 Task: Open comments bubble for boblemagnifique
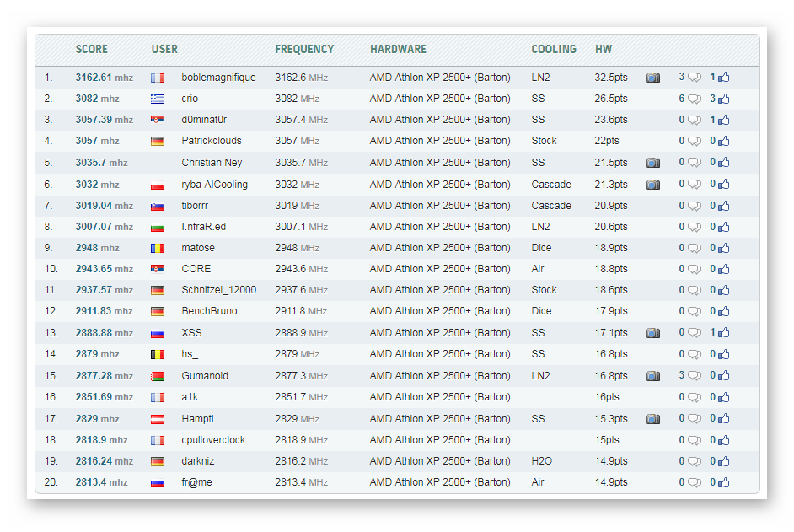(695, 78)
